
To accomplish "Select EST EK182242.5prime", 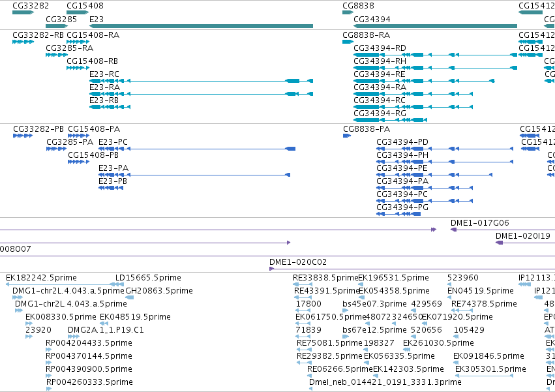I will click(x=41, y=278).
